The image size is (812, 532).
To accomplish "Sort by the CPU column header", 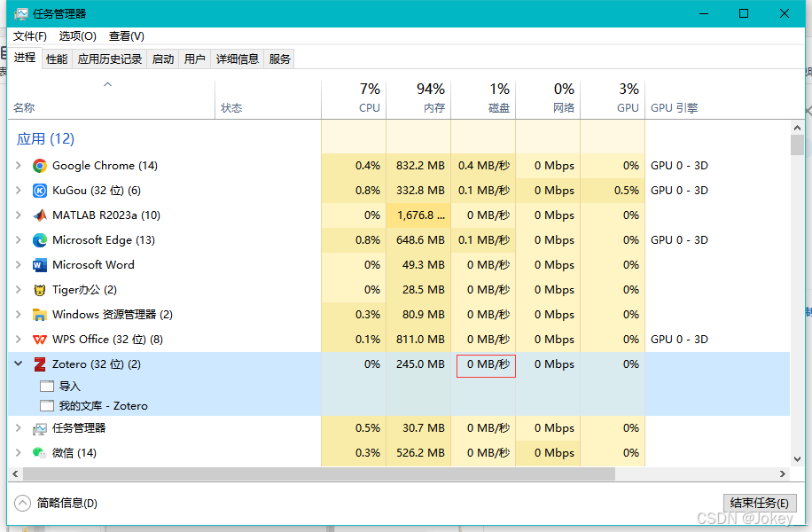I will coord(354,99).
